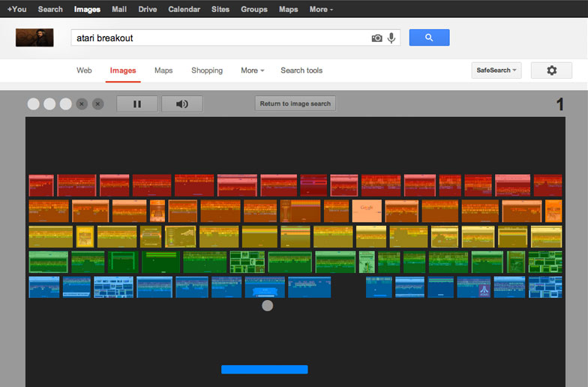Switch to the Web tab
This screenshot has height=387, width=588.
[x=84, y=70]
